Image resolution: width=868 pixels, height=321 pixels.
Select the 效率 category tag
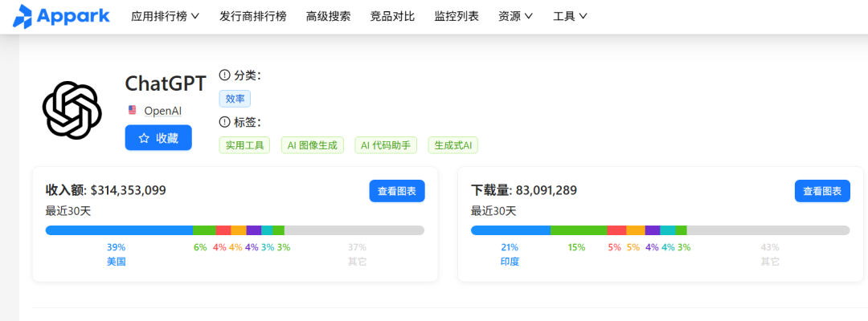[235, 99]
